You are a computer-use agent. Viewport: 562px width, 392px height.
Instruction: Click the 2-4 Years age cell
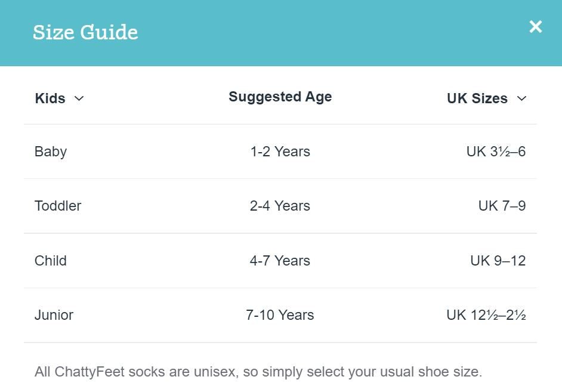point(280,206)
